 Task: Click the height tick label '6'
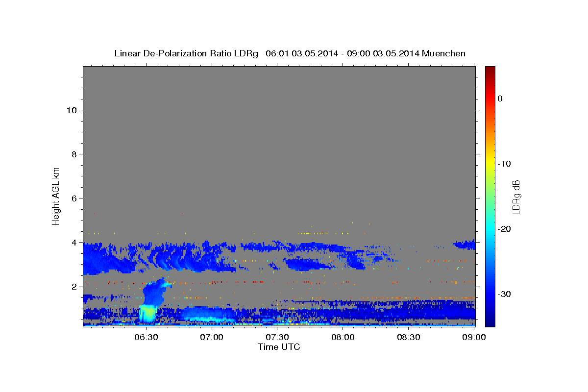pos(73,198)
